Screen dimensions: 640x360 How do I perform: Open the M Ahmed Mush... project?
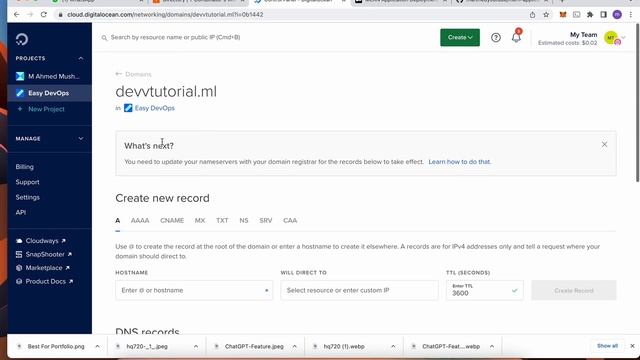tap(48, 76)
